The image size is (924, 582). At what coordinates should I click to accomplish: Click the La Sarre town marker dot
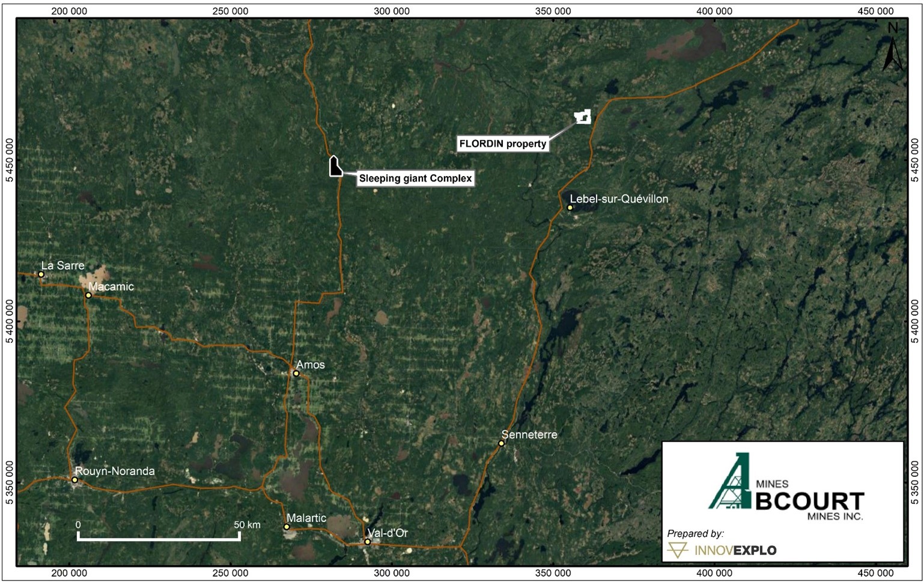tap(41, 274)
